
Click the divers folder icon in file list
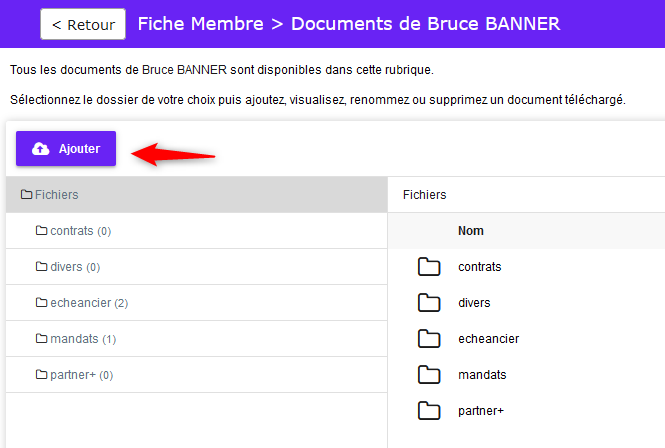tap(429, 303)
